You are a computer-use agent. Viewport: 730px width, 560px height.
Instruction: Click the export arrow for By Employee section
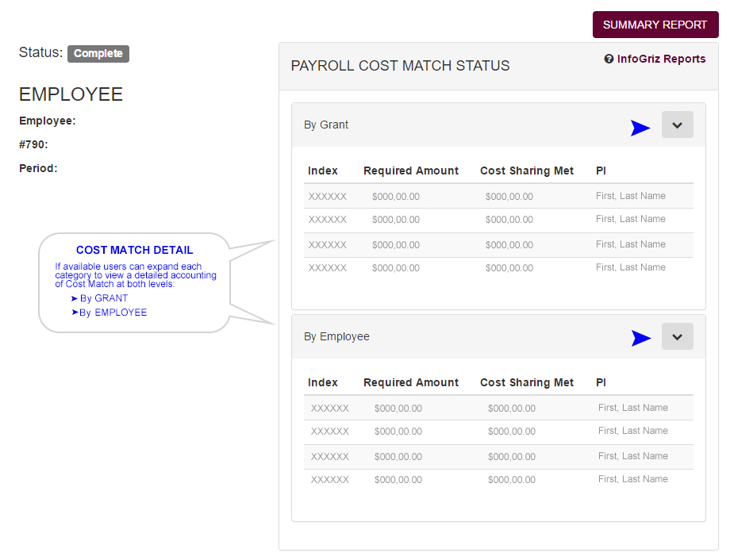(641, 338)
